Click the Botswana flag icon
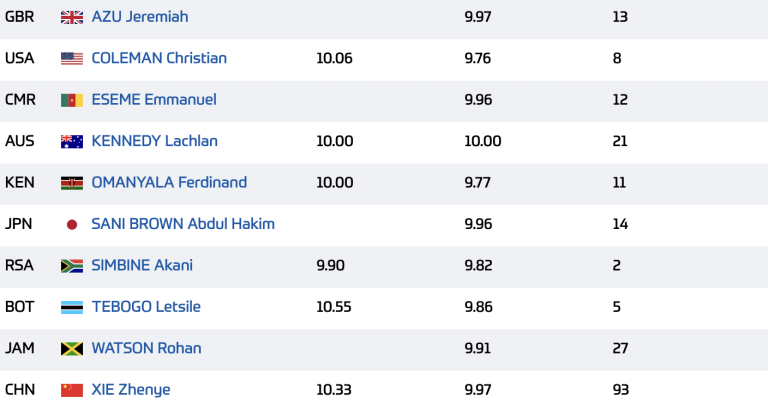Screen dimensions: 768x410 pos(72,307)
